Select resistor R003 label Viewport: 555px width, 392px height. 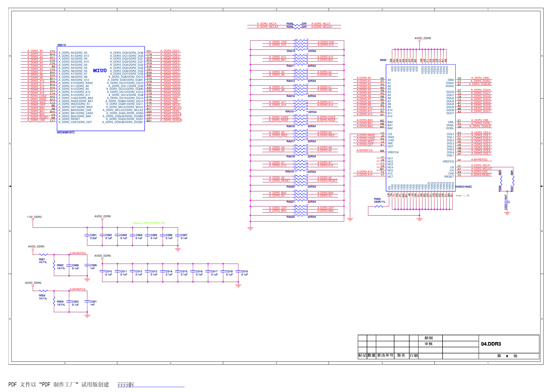[x=42, y=296]
